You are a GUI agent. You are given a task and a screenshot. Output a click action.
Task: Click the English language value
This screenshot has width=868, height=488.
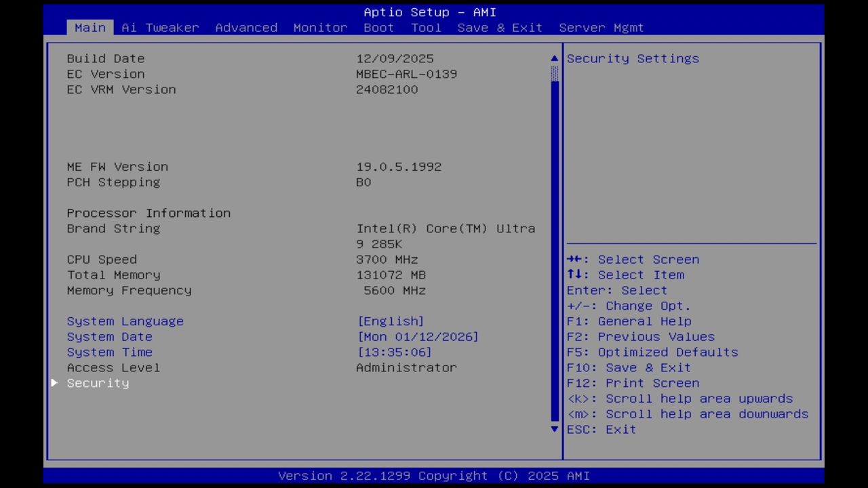coord(391,321)
